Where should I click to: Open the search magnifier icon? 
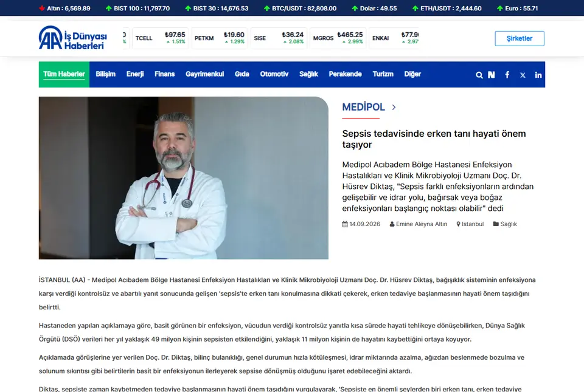click(479, 75)
